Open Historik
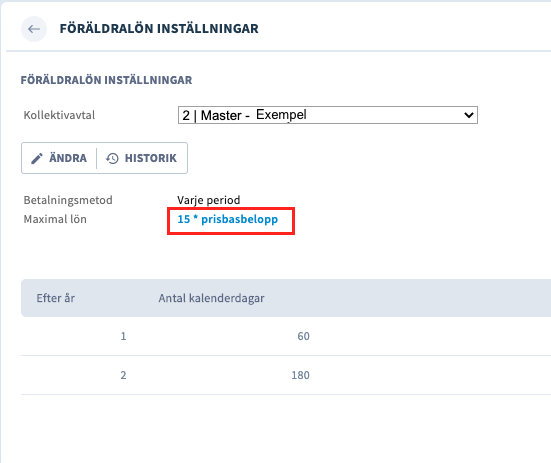 tap(142, 158)
